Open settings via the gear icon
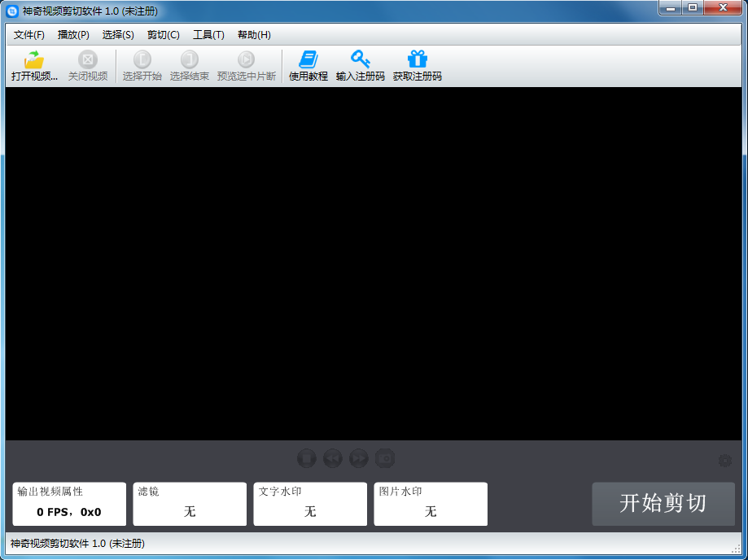This screenshot has height=560, width=748. click(x=724, y=461)
